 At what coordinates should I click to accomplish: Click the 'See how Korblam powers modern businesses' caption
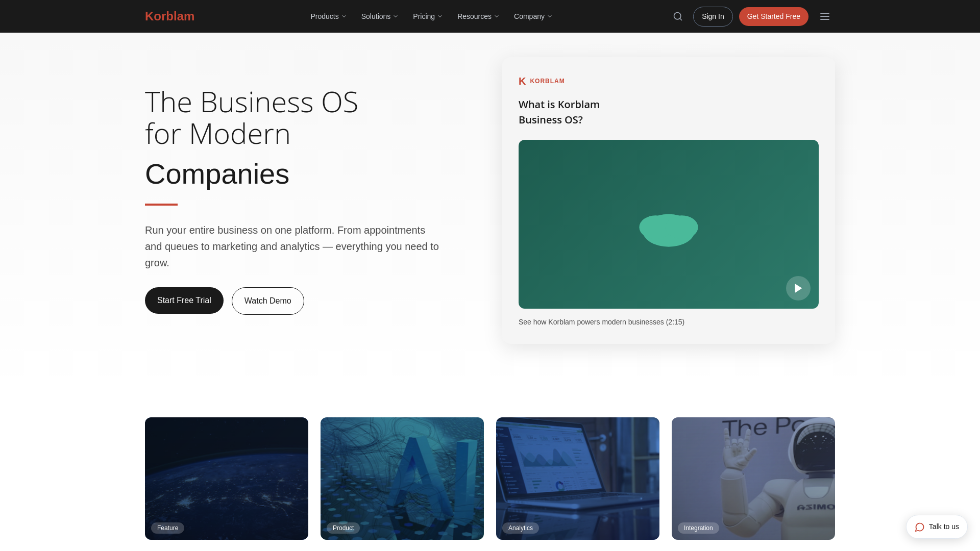click(x=601, y=322)
